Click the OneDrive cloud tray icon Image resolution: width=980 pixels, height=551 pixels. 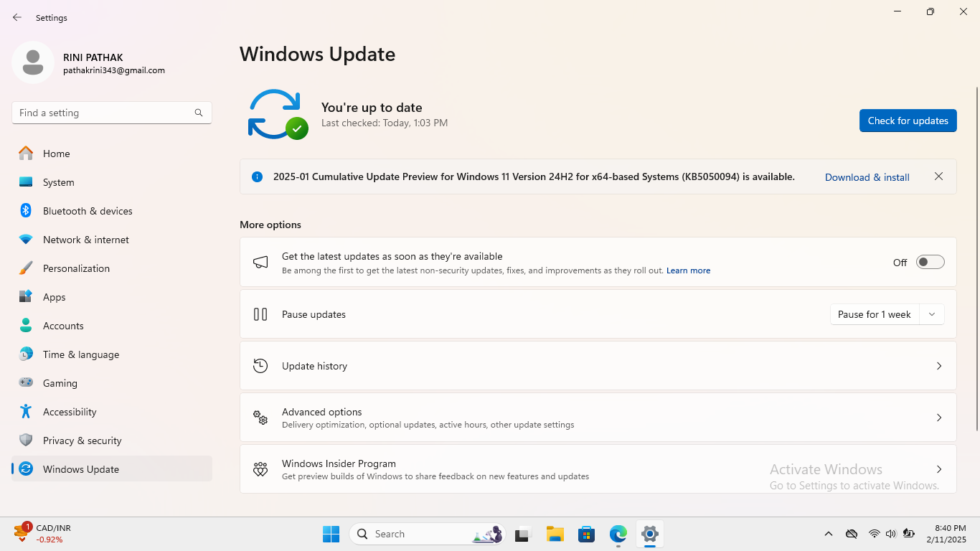852,534
